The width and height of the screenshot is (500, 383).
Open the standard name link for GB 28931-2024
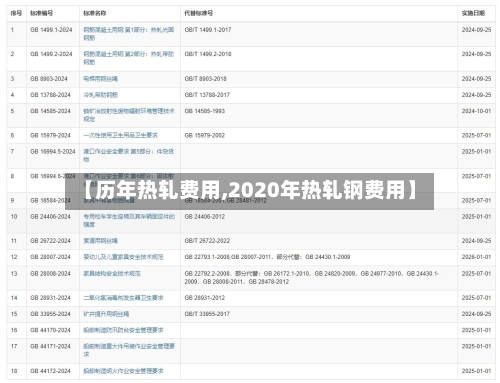[x=123, y=298]
